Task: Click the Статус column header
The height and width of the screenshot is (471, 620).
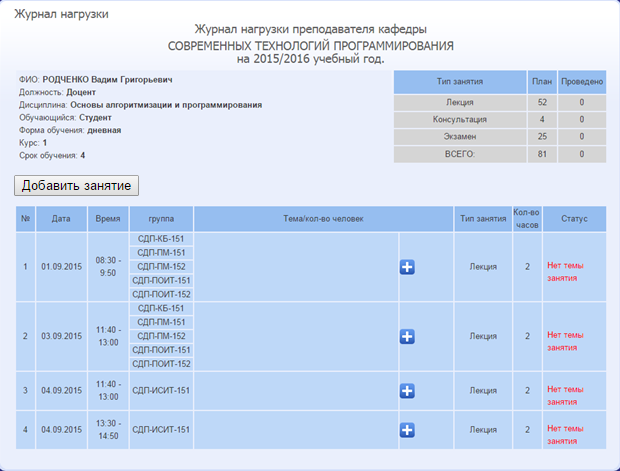Action: [574, 219]
